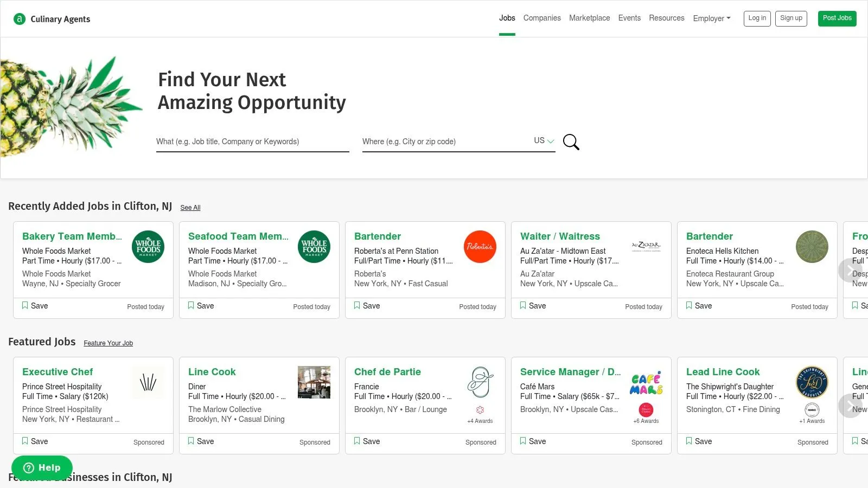Save the Chef de Partie job
The height and width of the screenshot is (488, 868).
[x=367, y=441]
